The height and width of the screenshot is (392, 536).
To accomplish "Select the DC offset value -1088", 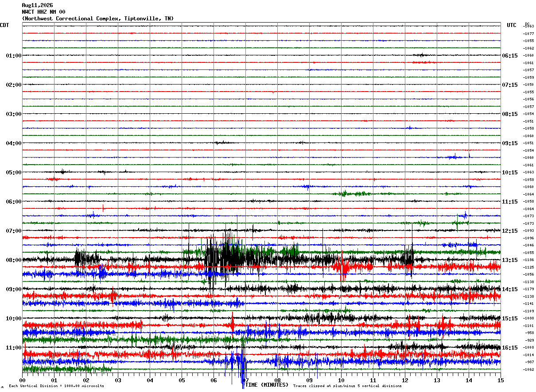I will (529, 319).
